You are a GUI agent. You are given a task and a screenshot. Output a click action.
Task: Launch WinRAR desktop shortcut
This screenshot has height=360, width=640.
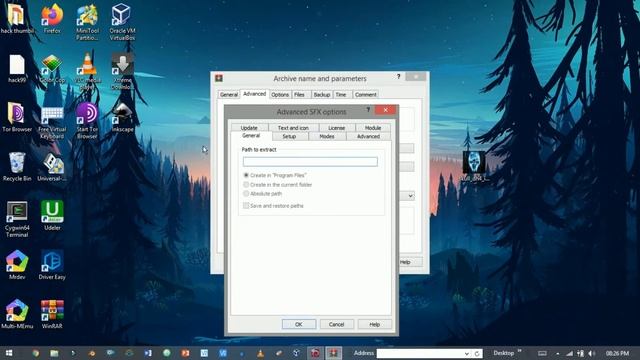point(52,314)
